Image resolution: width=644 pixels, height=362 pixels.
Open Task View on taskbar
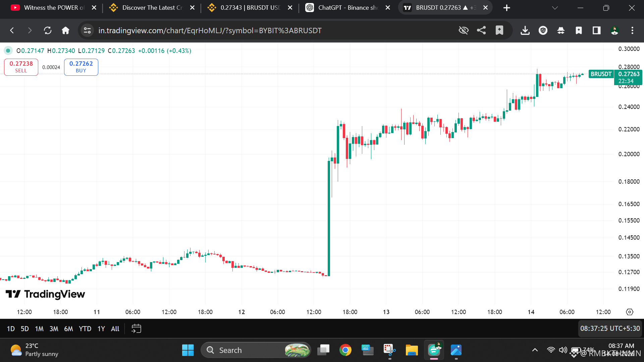pyautogui.click(x=323, y=350)
